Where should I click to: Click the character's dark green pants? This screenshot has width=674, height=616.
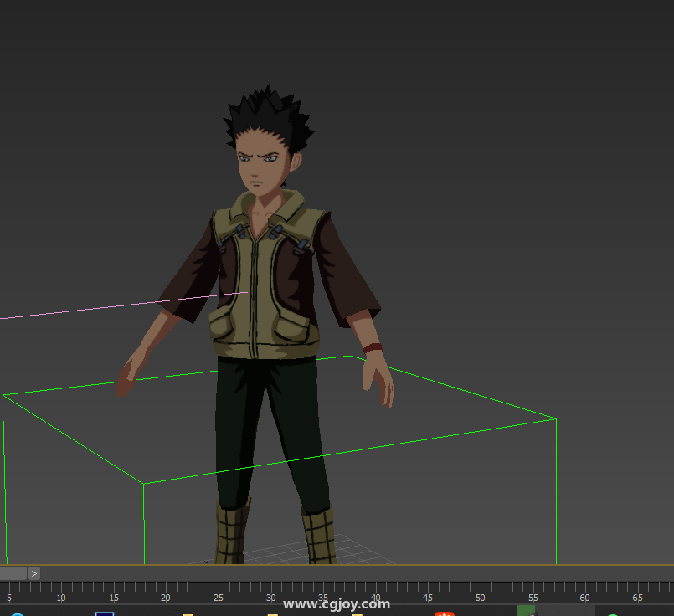pos(268,427)
